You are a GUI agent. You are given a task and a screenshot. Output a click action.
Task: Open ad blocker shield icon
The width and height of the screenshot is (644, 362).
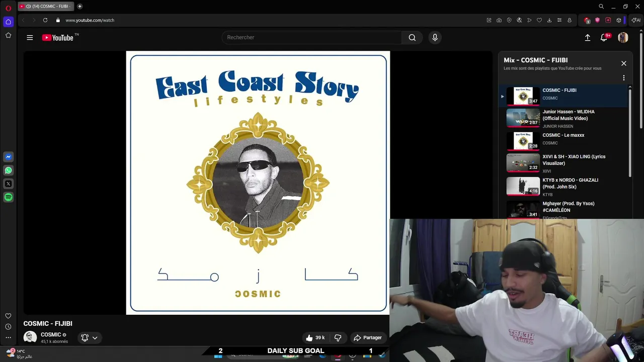tap(509, 20)
